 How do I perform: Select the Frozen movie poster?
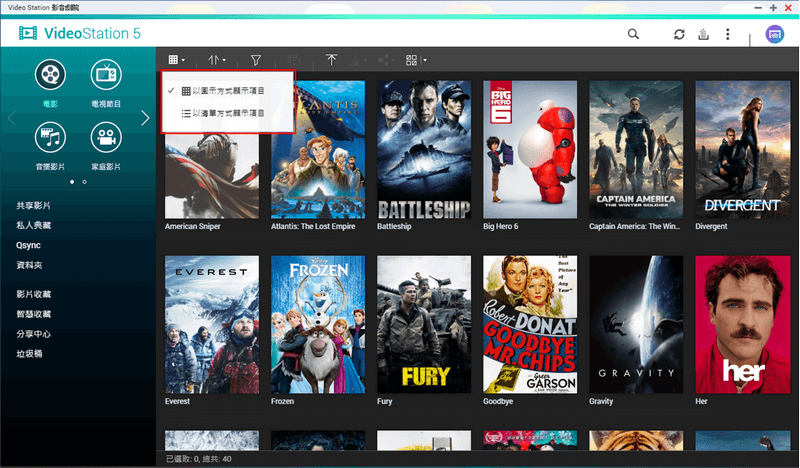pyautogui.click(x=318, y=325)
